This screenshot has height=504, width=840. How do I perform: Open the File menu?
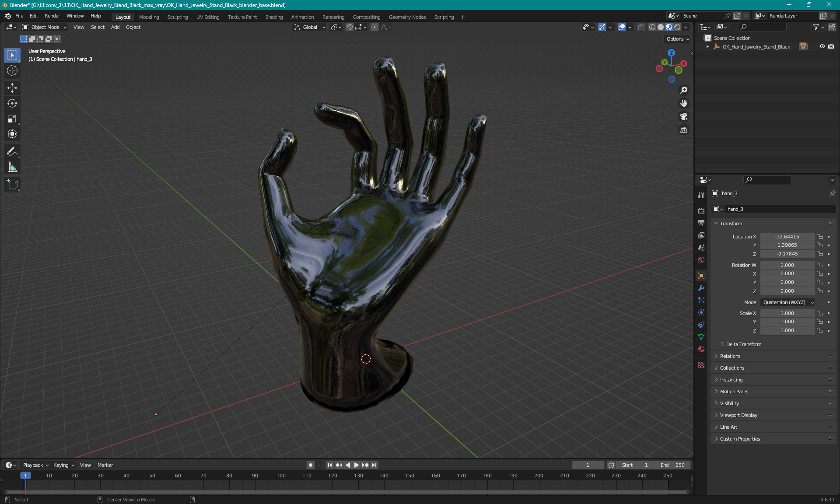(x=19, y=16)
